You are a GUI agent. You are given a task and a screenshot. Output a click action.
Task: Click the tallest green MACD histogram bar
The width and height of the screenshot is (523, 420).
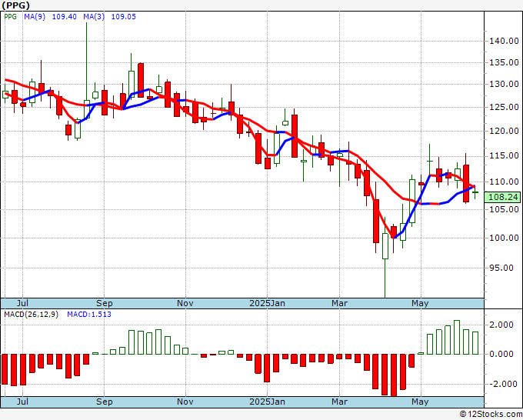tap(457, 337)
